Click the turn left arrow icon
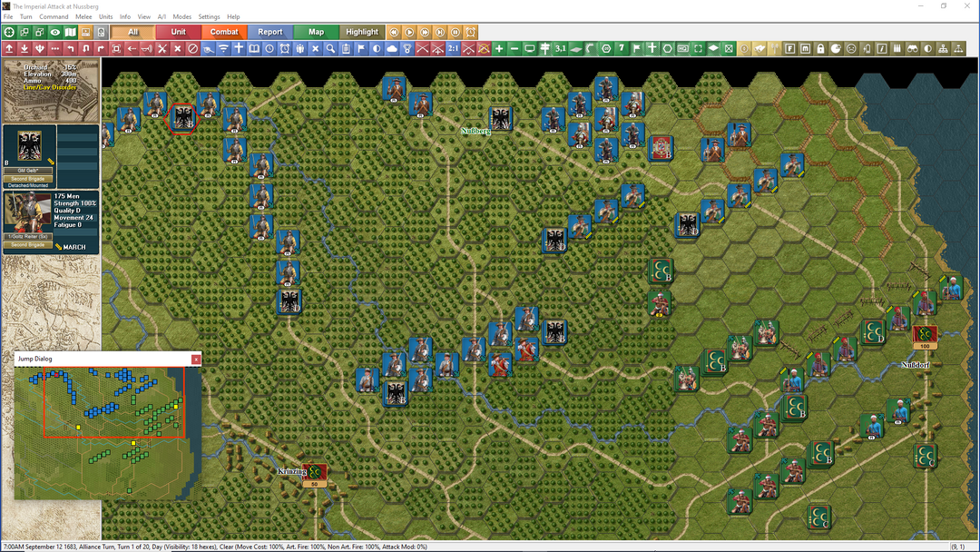The width and height of the screenshot is (980, 552). 70,48
